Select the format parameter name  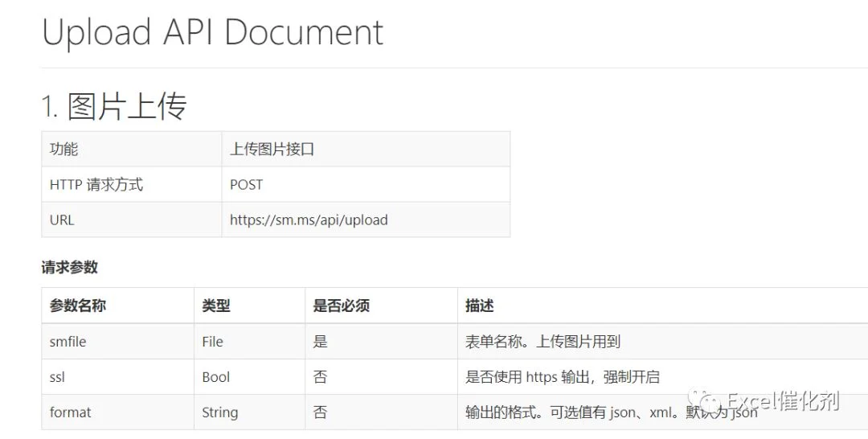point(70,412)
